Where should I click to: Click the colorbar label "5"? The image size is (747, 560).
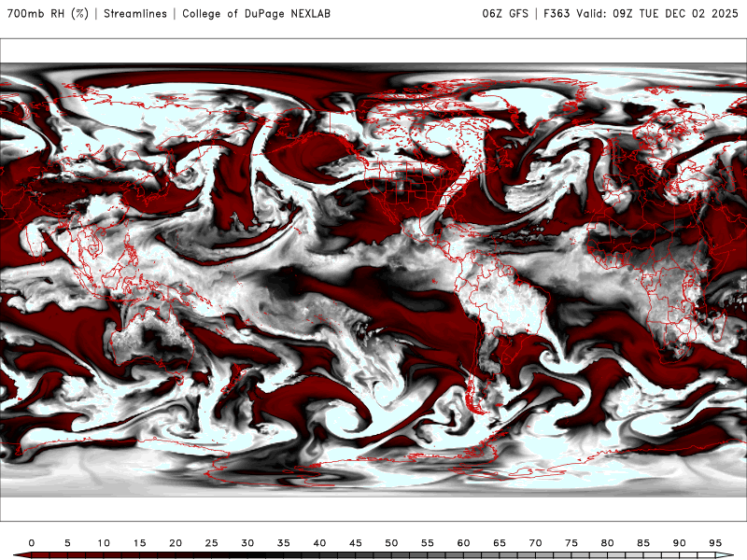[x=67, y=543]
